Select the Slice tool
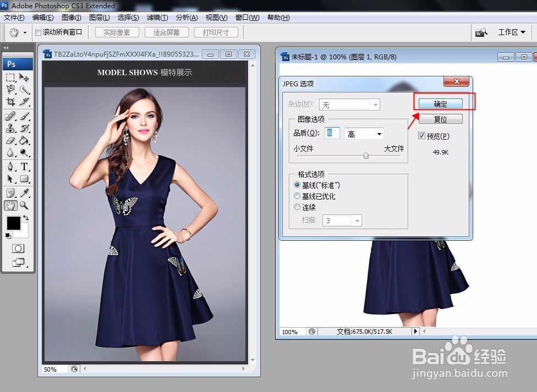Image resolution: width=537 pixels, height=392 pixels. 24,102
